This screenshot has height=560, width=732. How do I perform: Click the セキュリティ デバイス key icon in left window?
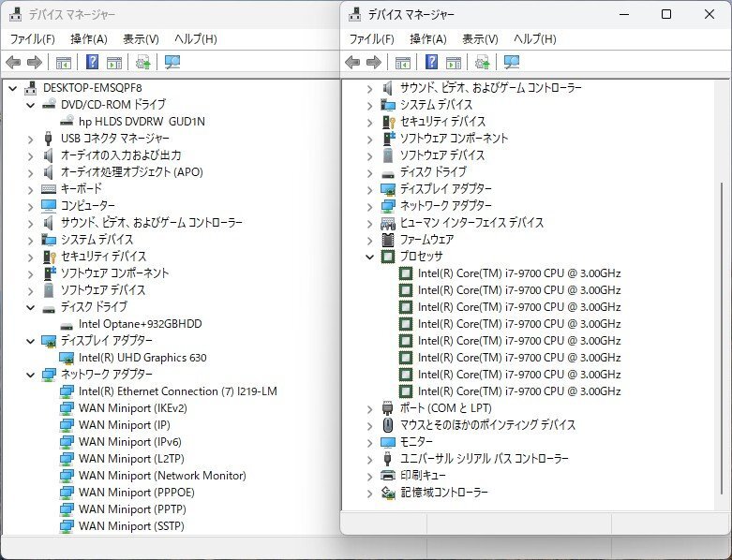50,257
